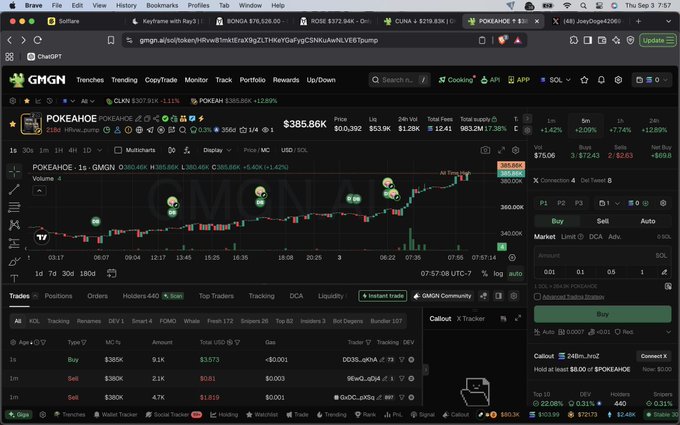Open the SOL chain selector dropdown
Viewport: 680px width, 425px height.
556,80
